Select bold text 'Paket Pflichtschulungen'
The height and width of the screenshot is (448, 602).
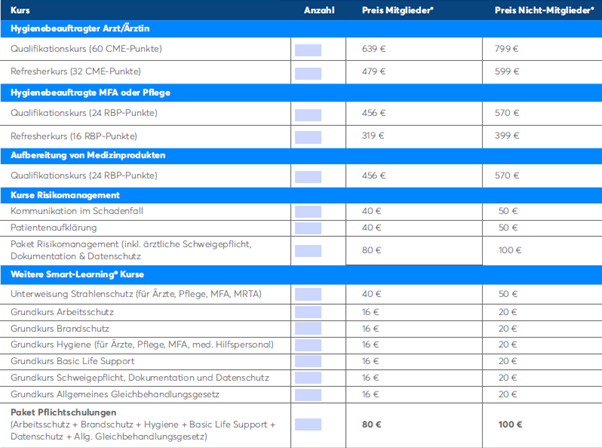point(63,412)
